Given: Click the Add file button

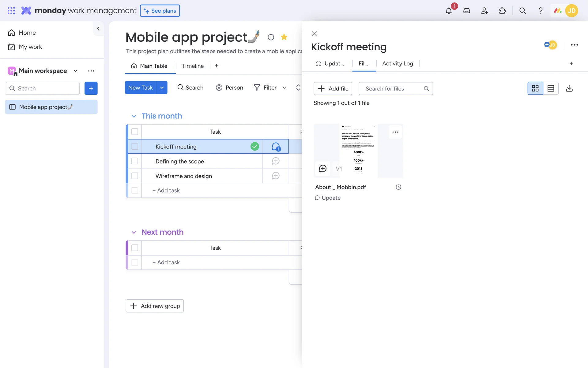Looking at the screenshot, I should click(x=333, y=89).
